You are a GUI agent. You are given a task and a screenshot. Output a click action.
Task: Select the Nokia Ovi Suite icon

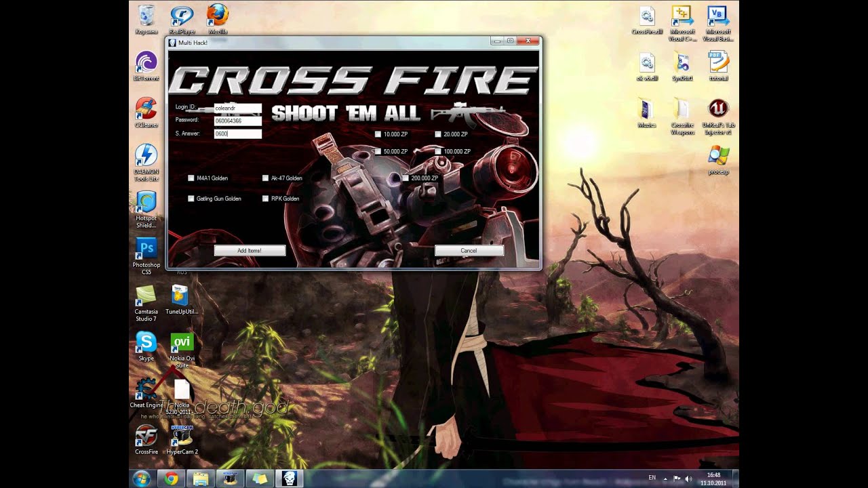pyautogui.click(x=182, y=350)
